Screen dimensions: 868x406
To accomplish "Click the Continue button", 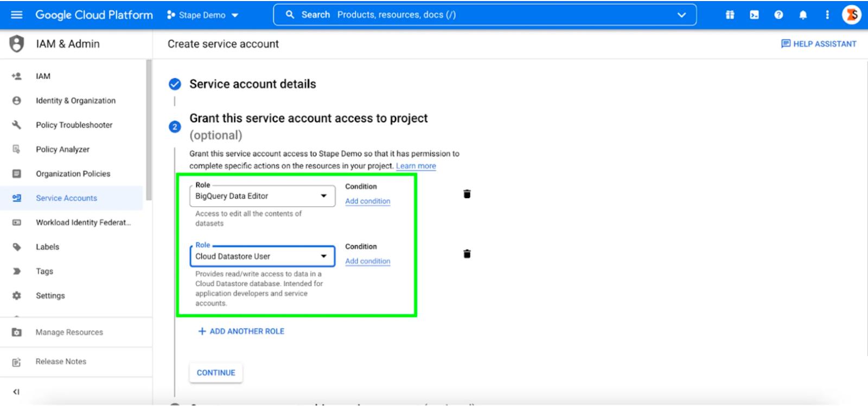I will (216, 373).
